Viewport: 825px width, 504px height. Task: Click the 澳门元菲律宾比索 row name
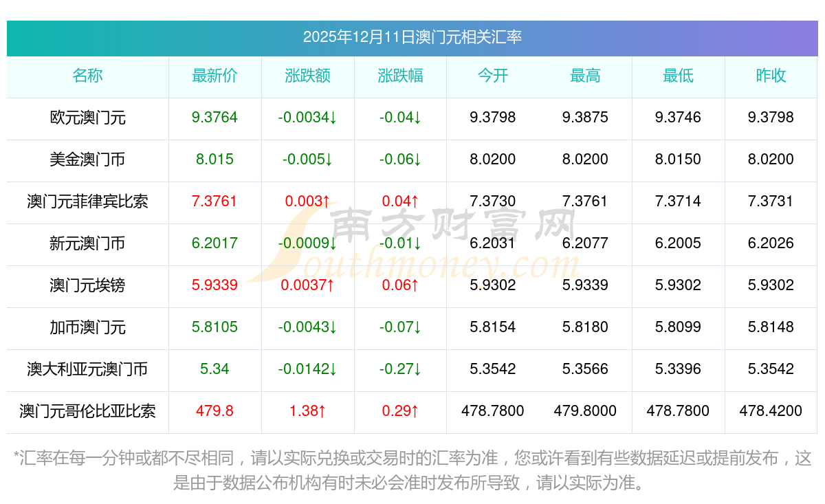(x=87, y=201)
